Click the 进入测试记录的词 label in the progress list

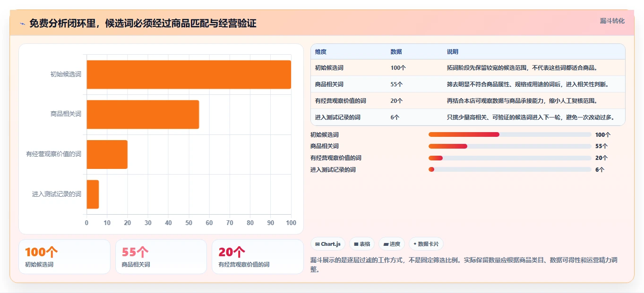333,170
